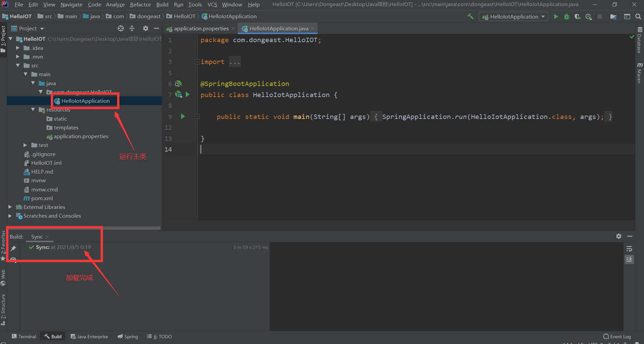Close the Sync build tab
644x344 pixels.
point(47,237)
